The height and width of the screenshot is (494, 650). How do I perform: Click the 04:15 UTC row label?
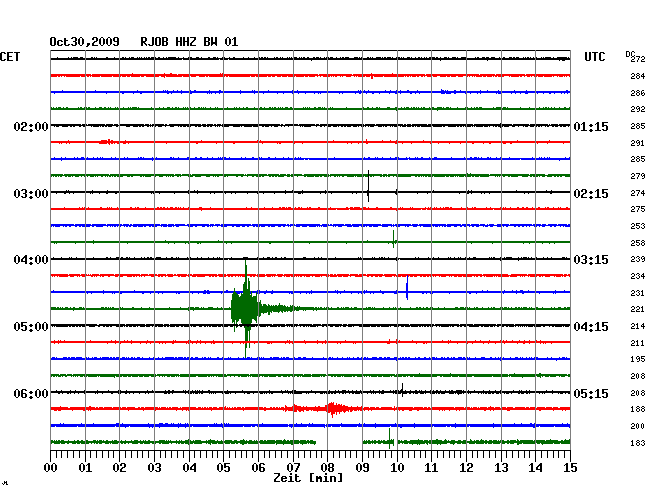pyautogui.click(x=591, y=327)
